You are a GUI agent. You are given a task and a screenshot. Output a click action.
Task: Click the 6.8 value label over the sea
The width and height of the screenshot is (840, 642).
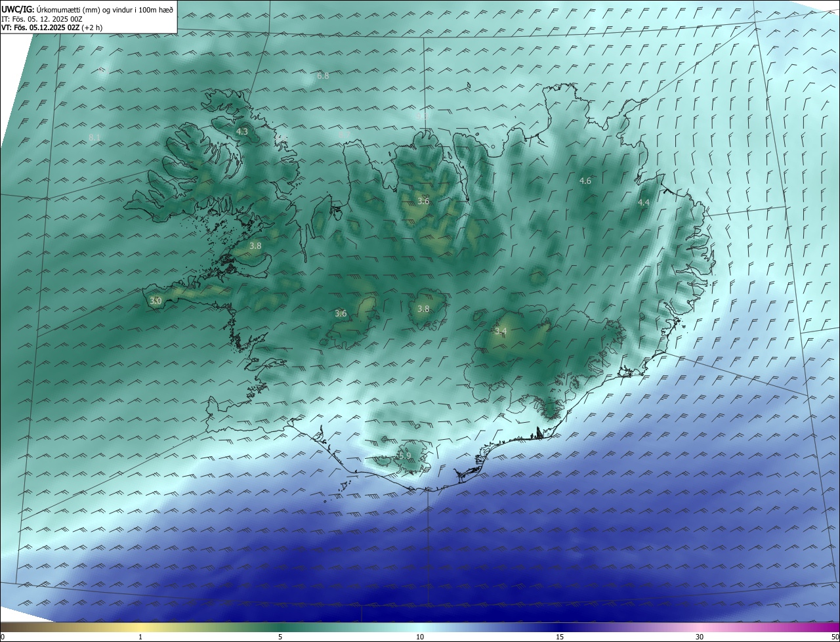[323, 76]
